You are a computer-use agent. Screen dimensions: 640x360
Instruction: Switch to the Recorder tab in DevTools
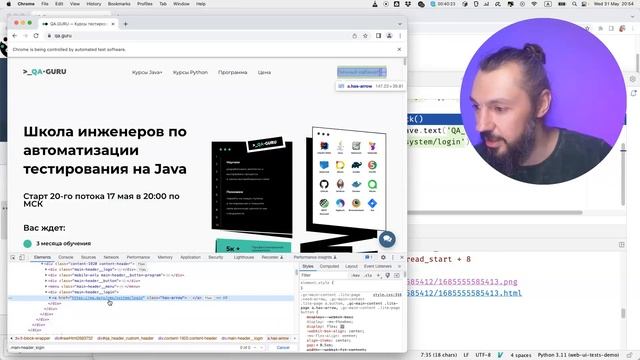point(272,258)
